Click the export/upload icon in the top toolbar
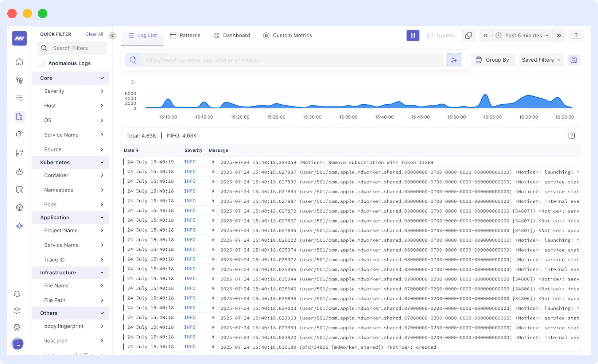Screen dimensions: 598x364 pyautogui.click(x=576, y=35)
